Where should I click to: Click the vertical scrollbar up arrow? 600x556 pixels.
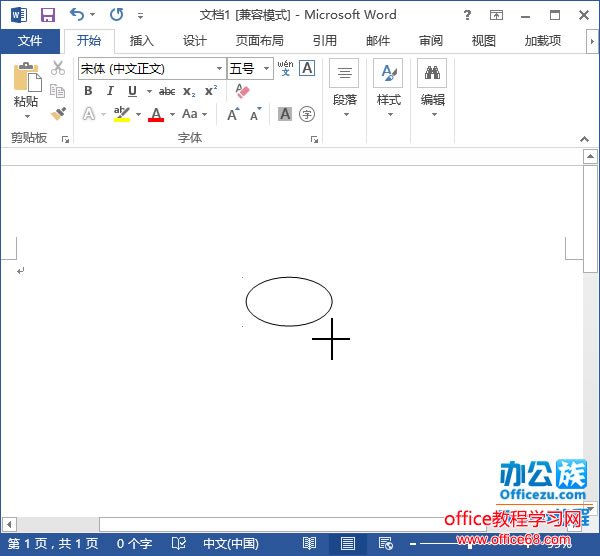pos(590,157)
